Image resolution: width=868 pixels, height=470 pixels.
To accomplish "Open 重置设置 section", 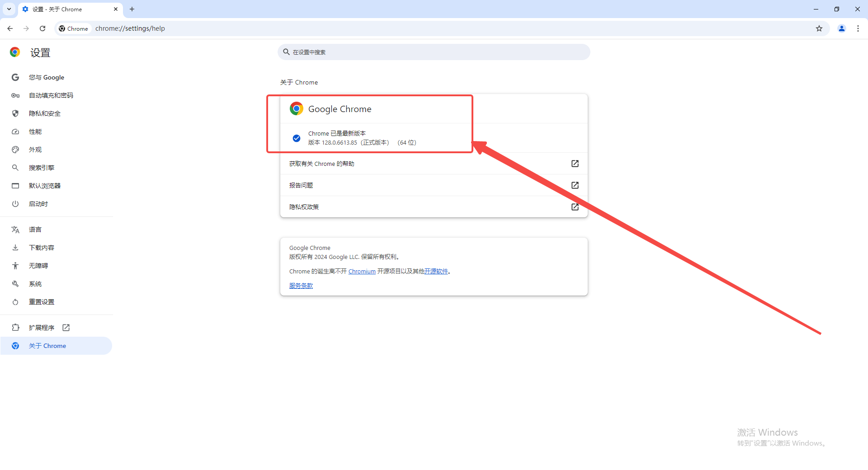I will [57, 302].
